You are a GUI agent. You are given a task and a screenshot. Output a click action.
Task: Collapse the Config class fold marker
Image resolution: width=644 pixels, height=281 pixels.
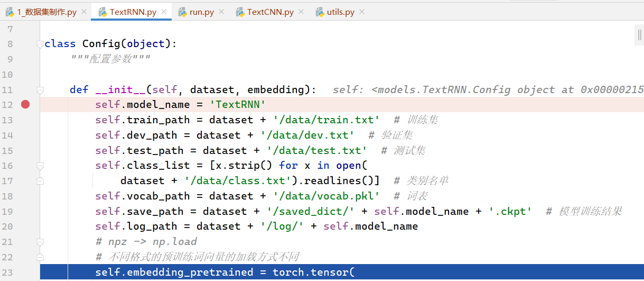[x=40, y=44]
